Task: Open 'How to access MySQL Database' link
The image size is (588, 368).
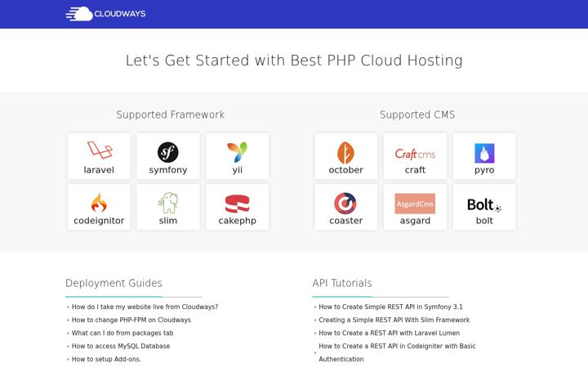Action: pos(121,346)
